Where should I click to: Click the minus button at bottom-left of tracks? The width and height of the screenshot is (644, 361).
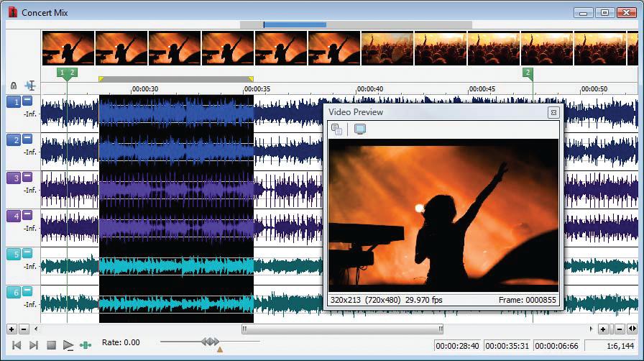[24, 329]
